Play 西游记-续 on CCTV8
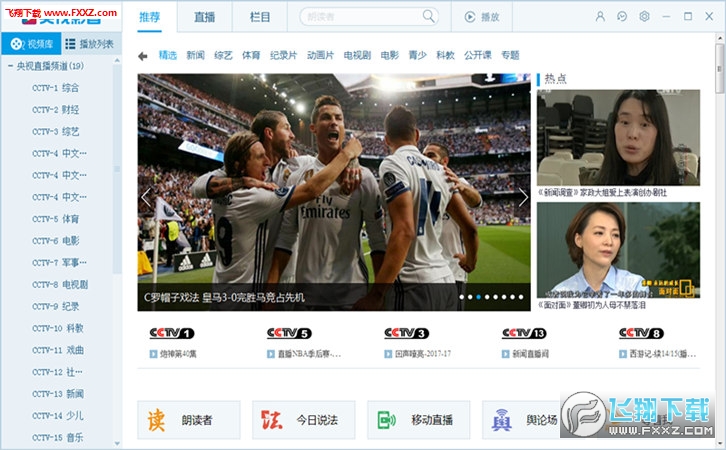 (x=657, y=354)
